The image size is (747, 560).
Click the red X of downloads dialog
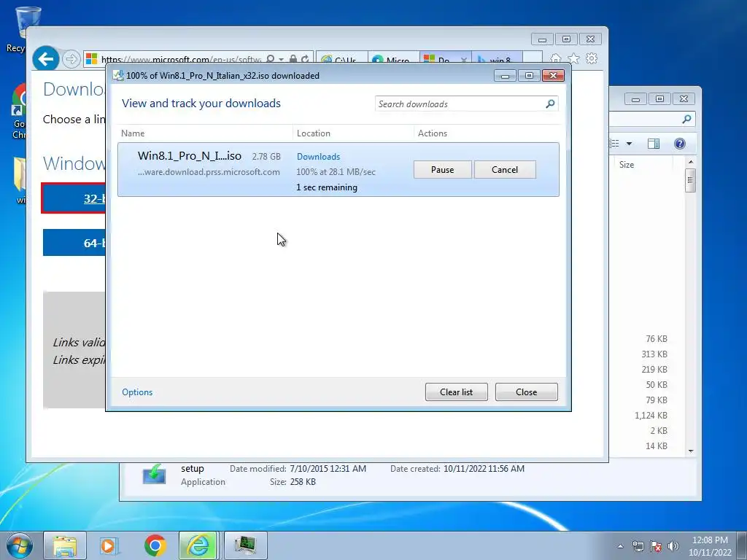pos(553,76)
